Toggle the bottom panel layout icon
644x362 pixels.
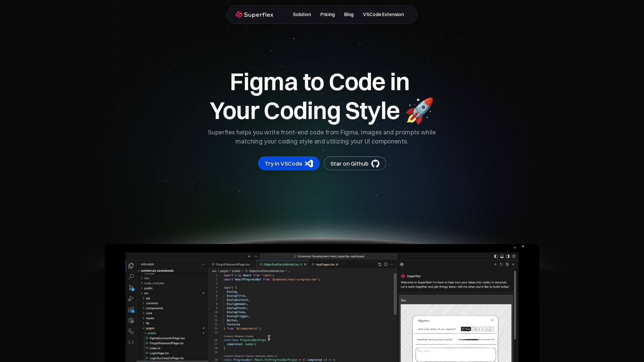pyautogui.click(x=502, y=256)
